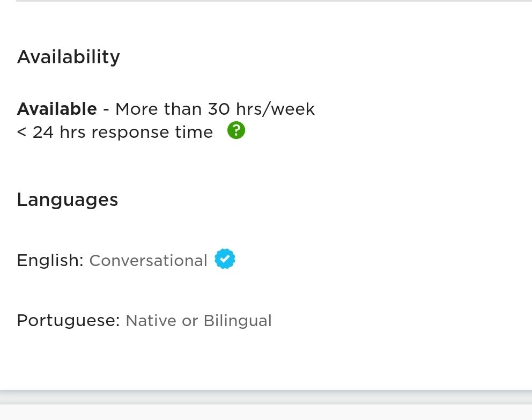Select the "Portuguese:" language label

click(68, 321)
